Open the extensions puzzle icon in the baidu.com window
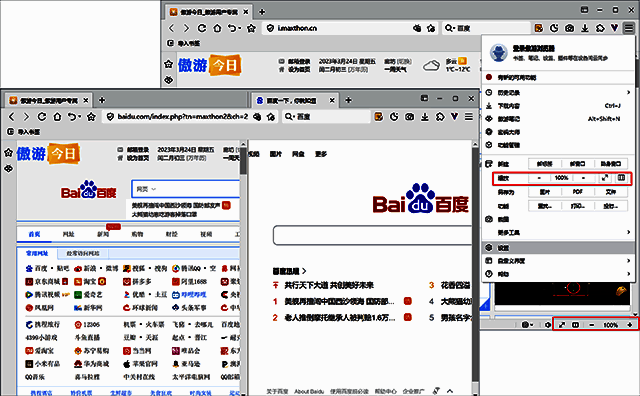Image resolution: width=640 pixels, height=396 pixels. (x=440, y=117)
